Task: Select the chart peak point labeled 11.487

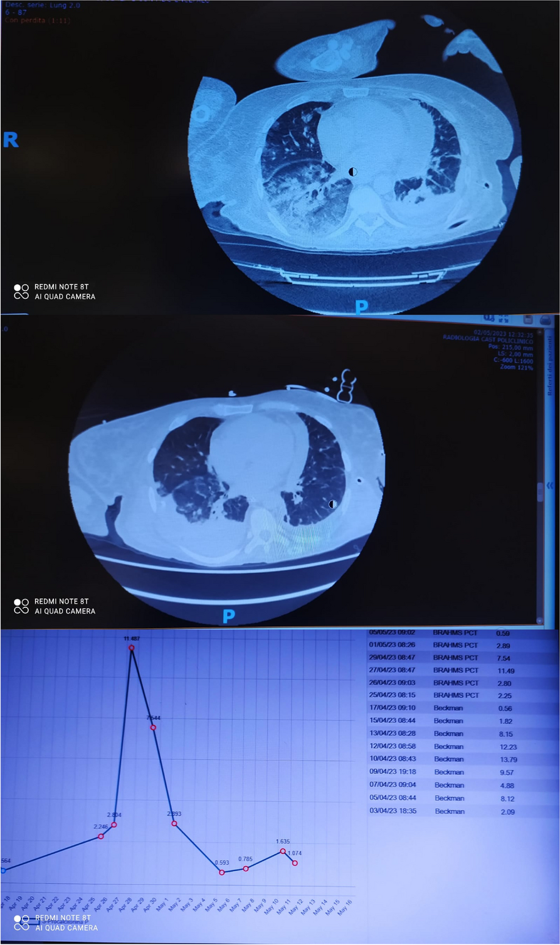Action: point(131,648)
